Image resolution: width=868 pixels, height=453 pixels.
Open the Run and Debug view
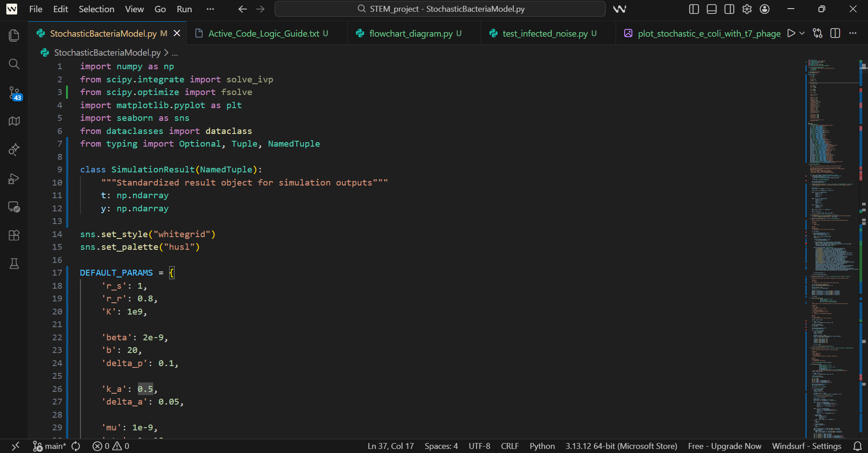(14, 178)
